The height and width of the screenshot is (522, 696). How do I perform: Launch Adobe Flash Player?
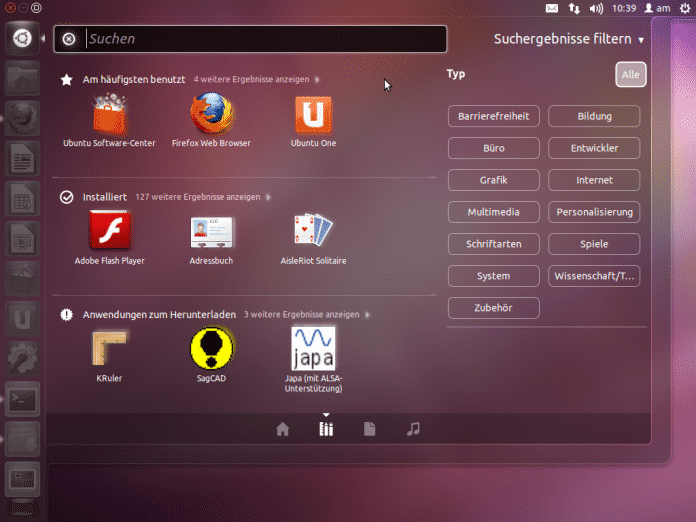(109, 232)
